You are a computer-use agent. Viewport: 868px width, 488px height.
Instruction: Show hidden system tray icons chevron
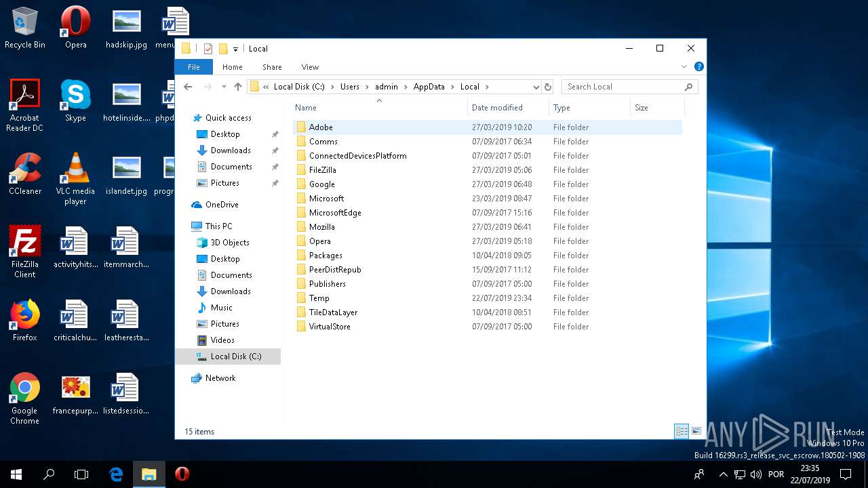tap(724, 474)
